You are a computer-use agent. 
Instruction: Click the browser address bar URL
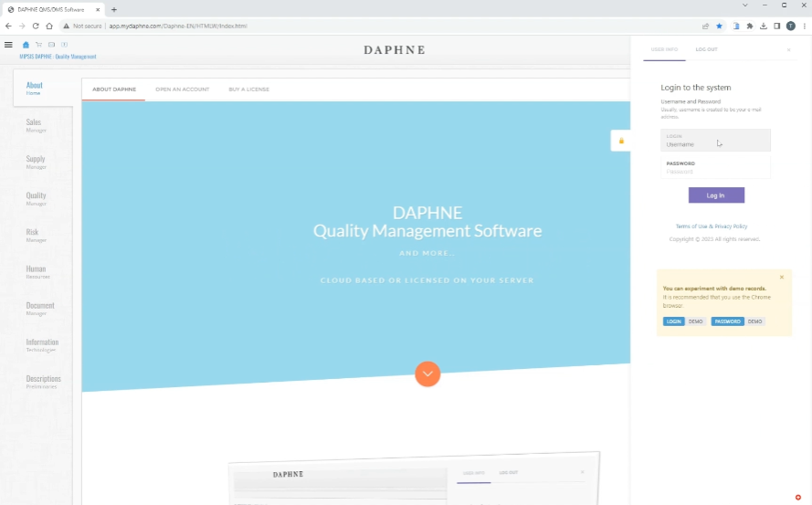point(177,26)
